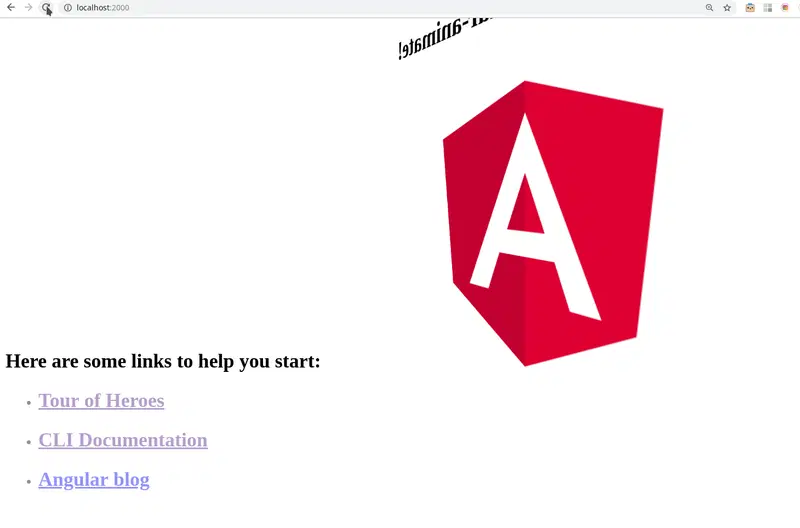Click the browser forward arrow
This screenshot has height=528, width=800.
(x=28, y=7)
